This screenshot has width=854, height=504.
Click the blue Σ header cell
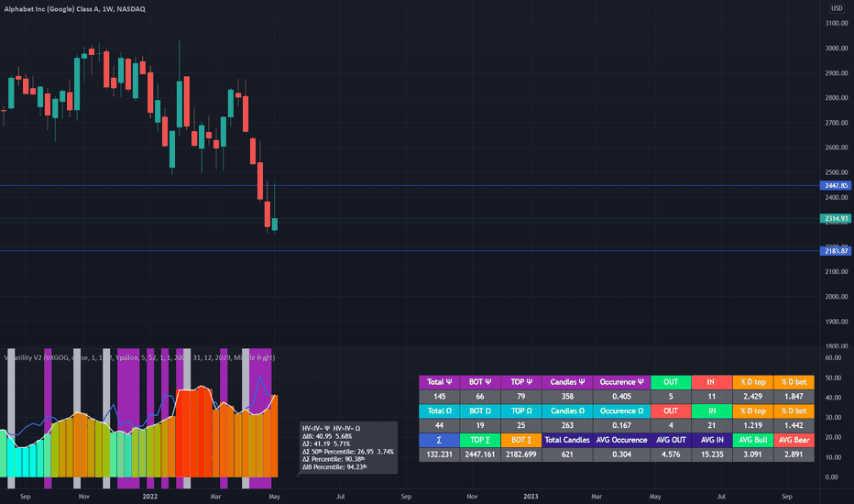[x=439, y=440]
